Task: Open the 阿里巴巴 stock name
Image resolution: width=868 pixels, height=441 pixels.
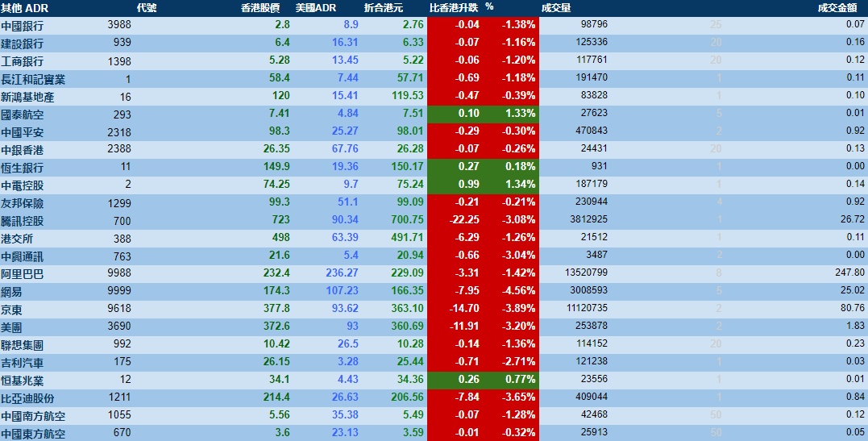Action: pos(23,273)
